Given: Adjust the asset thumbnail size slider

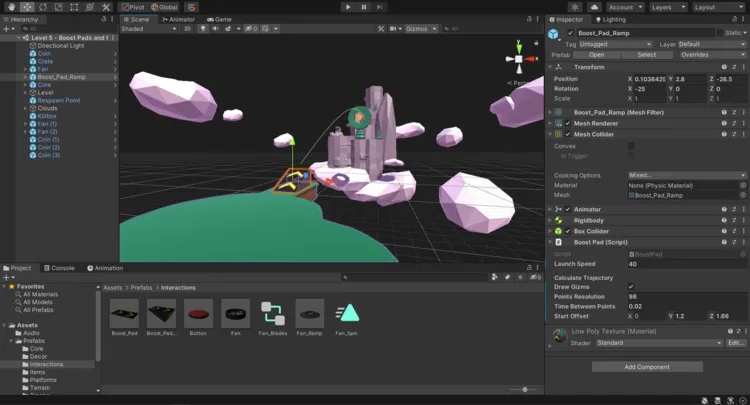Looking at the screenshot, I should [524, 389].
